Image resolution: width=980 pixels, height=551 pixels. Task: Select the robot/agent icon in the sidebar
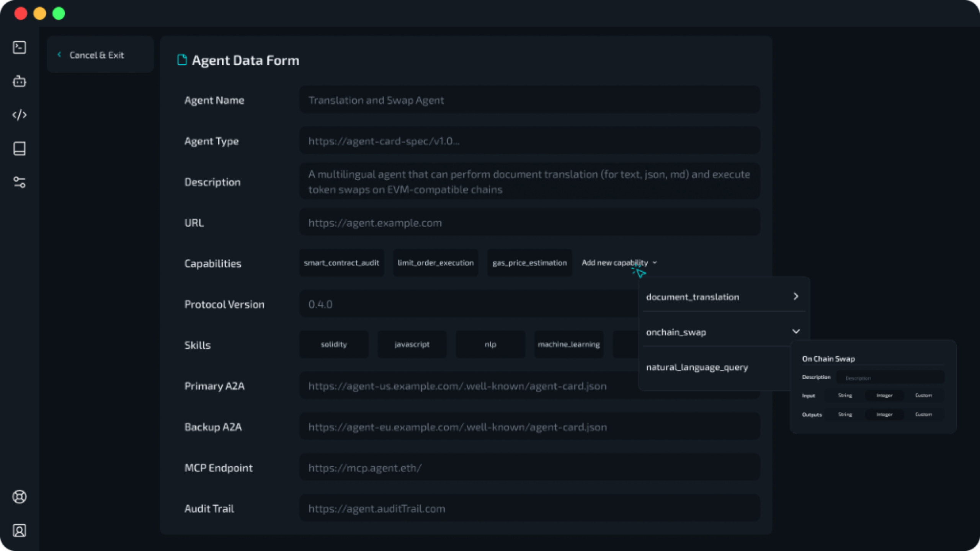[x=20, y=81]
